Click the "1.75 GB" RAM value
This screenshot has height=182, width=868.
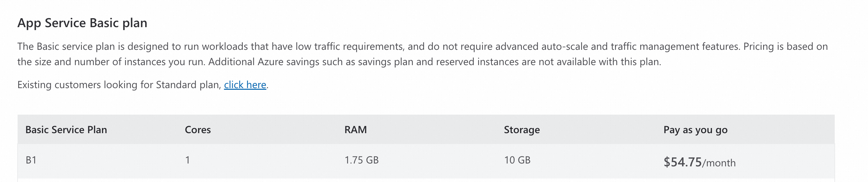(x=361, y=160)
